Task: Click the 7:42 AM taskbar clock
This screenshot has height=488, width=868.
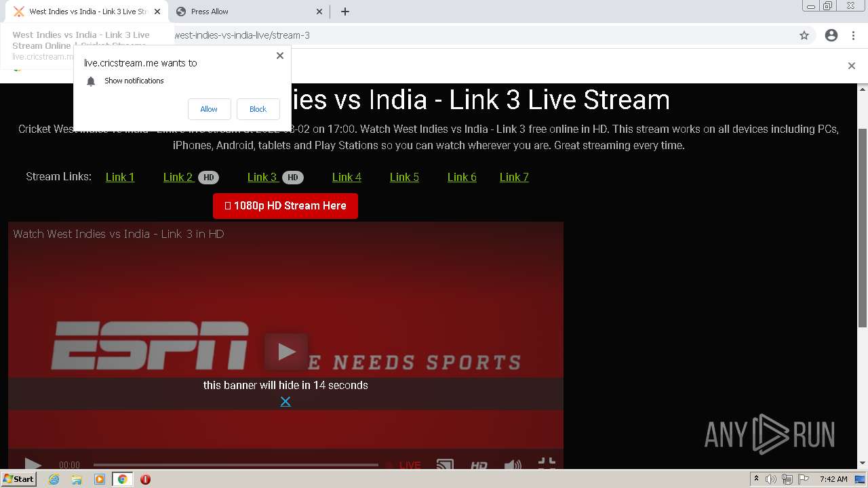Action: (833, 479)
